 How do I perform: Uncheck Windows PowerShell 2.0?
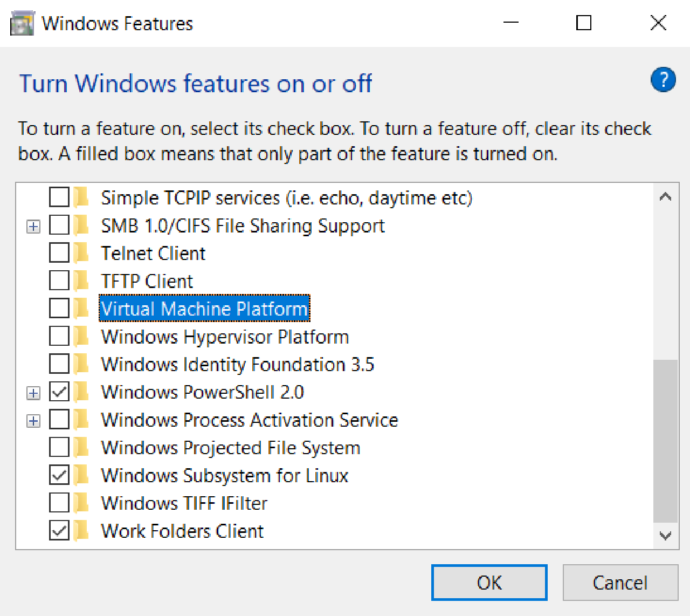point(59,392)
